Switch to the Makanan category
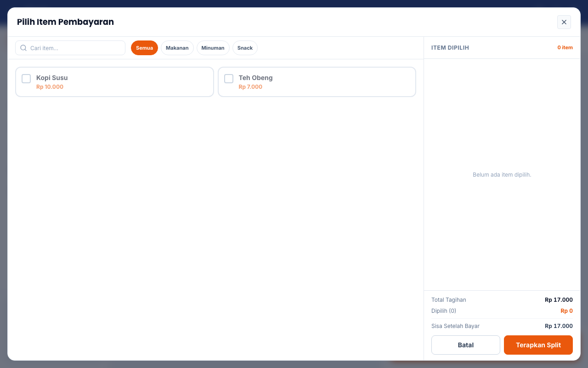588x368 pixels. pyautogui.click(x=177, y=48)
